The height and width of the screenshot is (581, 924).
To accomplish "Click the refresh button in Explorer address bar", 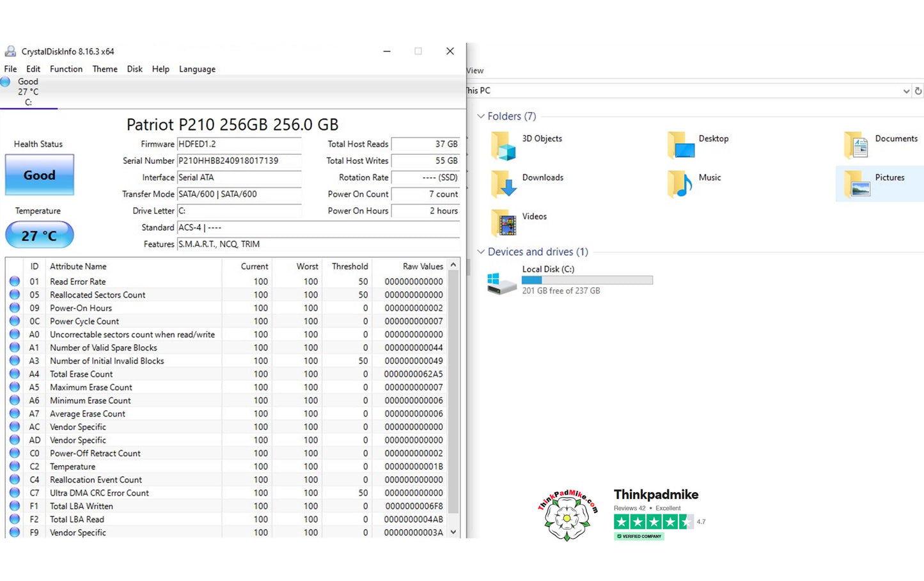I will pos(918,91).
